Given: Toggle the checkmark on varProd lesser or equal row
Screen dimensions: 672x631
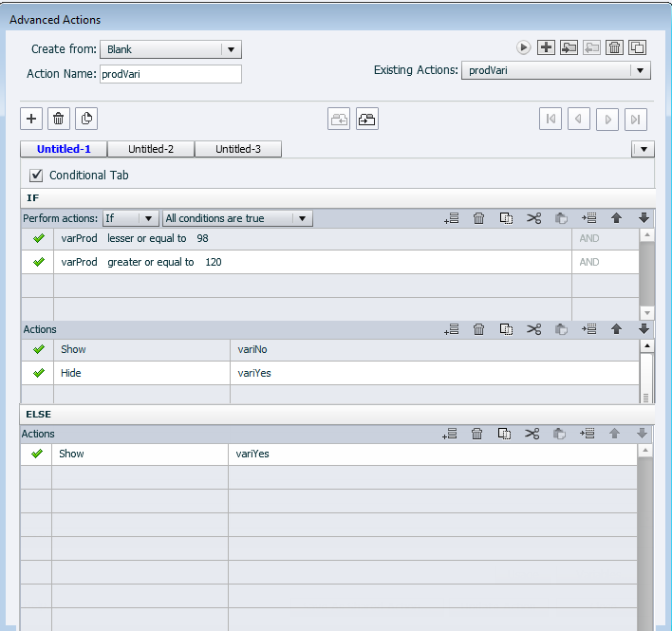Looking at the screenshot, I should click(x=38, y=239).
